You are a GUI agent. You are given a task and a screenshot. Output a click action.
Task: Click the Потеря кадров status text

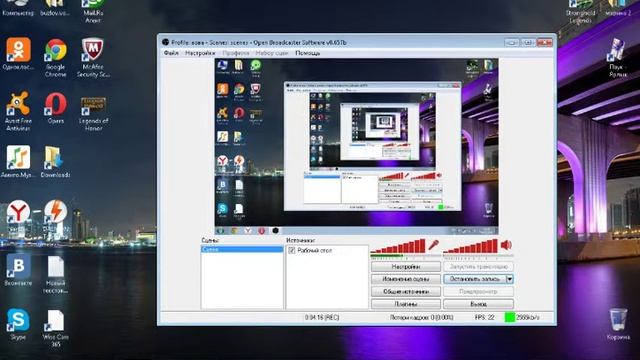[x=421, y=317]
